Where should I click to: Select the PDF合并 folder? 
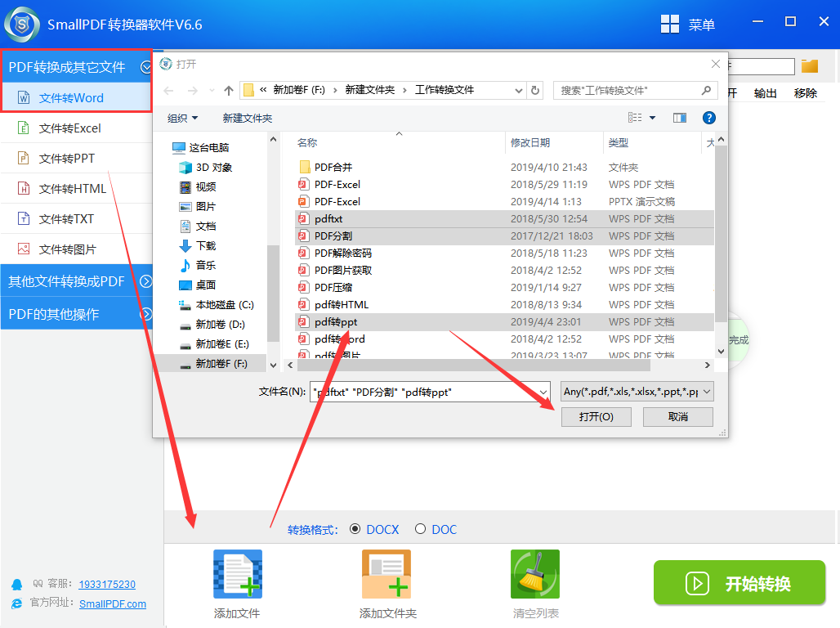(x=503, y=168)
